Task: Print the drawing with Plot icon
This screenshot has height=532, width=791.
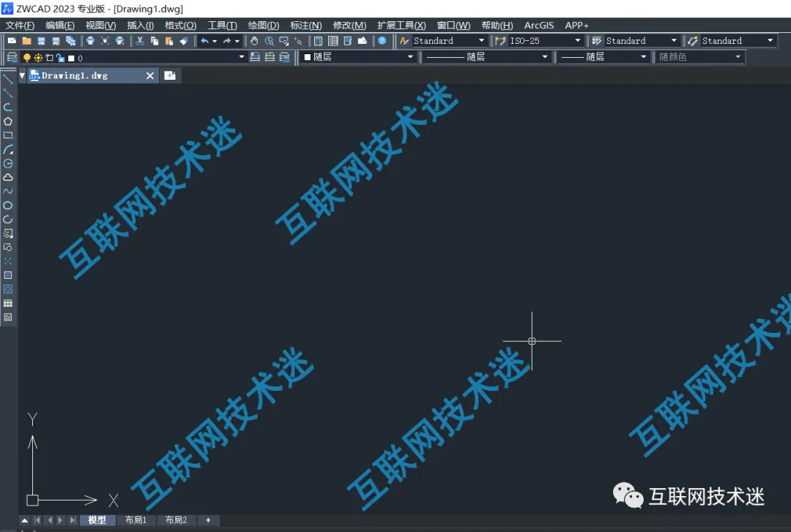Action: [x=90, y=41]
